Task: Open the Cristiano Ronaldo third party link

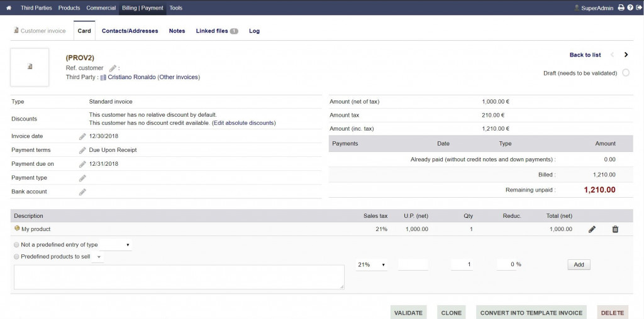Action: [131, 77]
